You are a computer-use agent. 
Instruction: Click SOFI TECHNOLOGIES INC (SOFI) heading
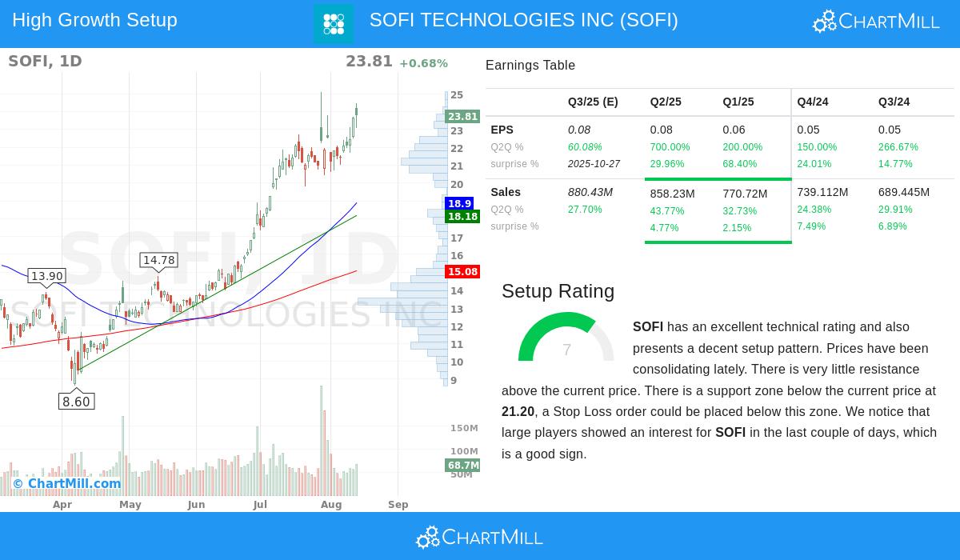tap(524, 20)
